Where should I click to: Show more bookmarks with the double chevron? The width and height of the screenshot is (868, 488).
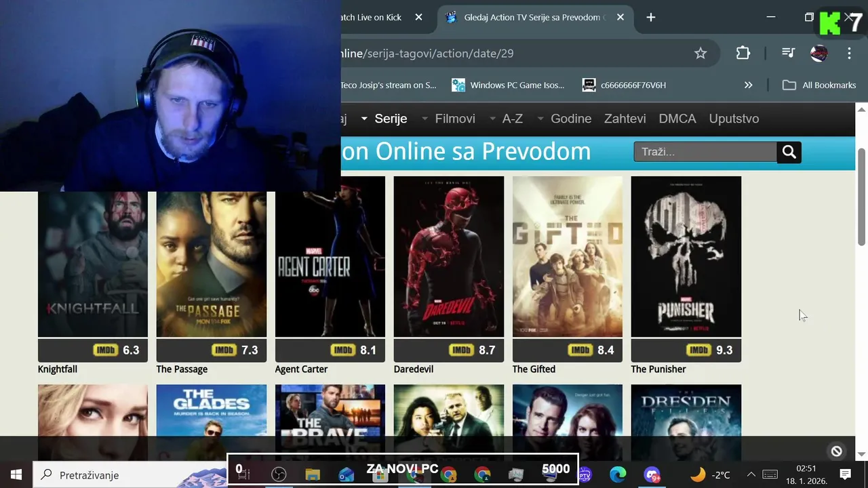point(748,85)
